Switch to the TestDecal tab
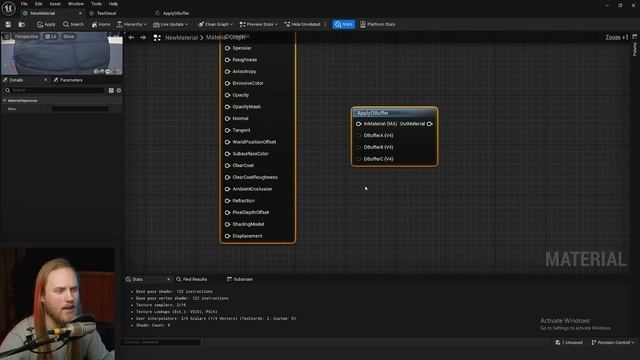Image resolution: width=640 pixels, height=360 pixels. point(106,13)
